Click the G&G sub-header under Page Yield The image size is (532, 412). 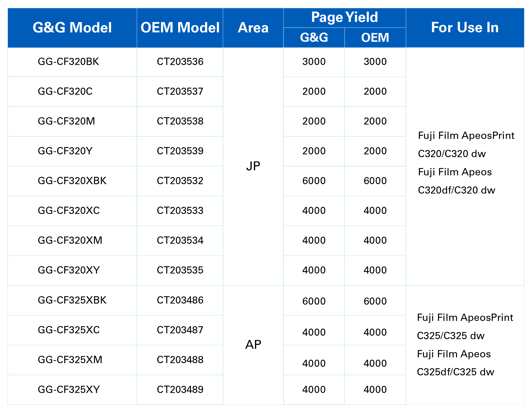pos(314,38)
